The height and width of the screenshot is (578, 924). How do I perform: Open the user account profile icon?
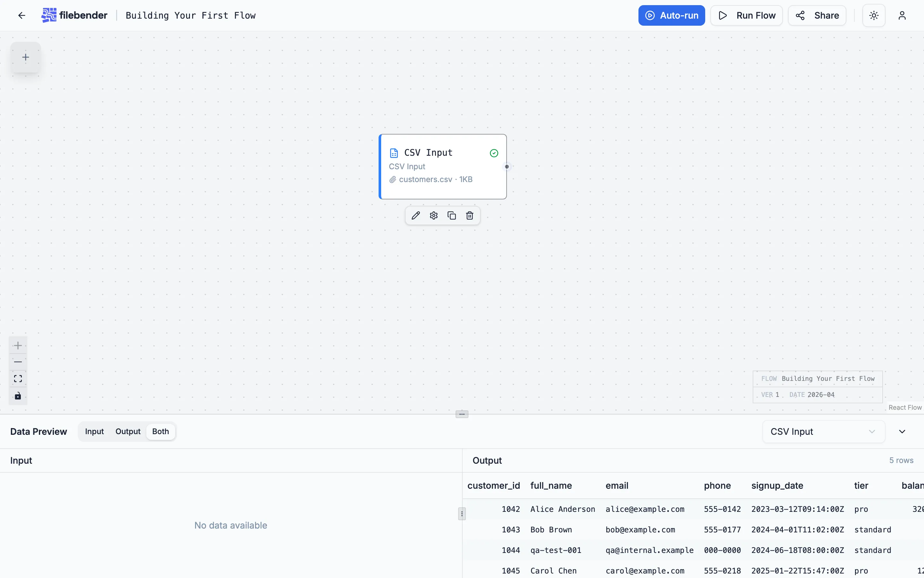coord(902,15)
